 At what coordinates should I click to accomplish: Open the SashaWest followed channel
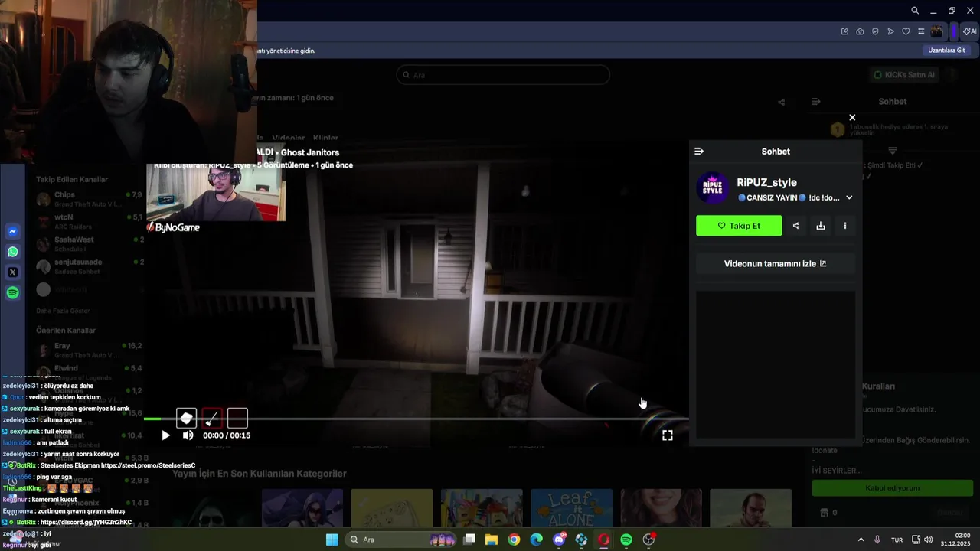click(x=90, y=244)
